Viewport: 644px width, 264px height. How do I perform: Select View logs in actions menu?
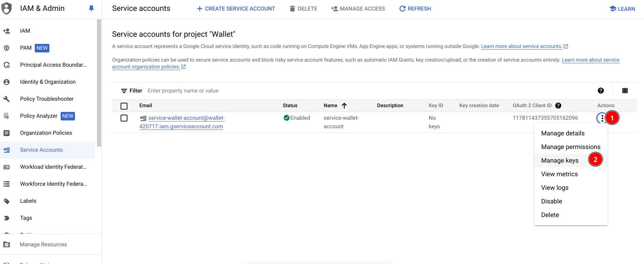pyautogui.click(x=571, y=188)
